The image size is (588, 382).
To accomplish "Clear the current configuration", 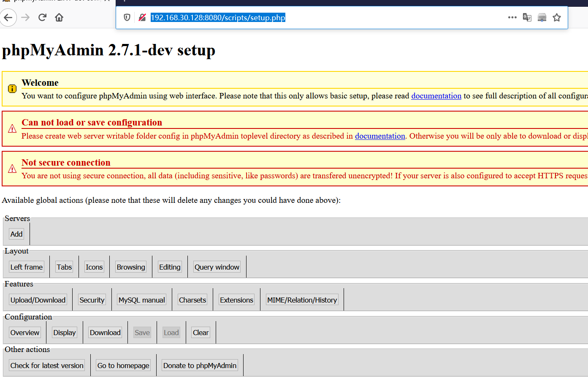I will 200,332.
